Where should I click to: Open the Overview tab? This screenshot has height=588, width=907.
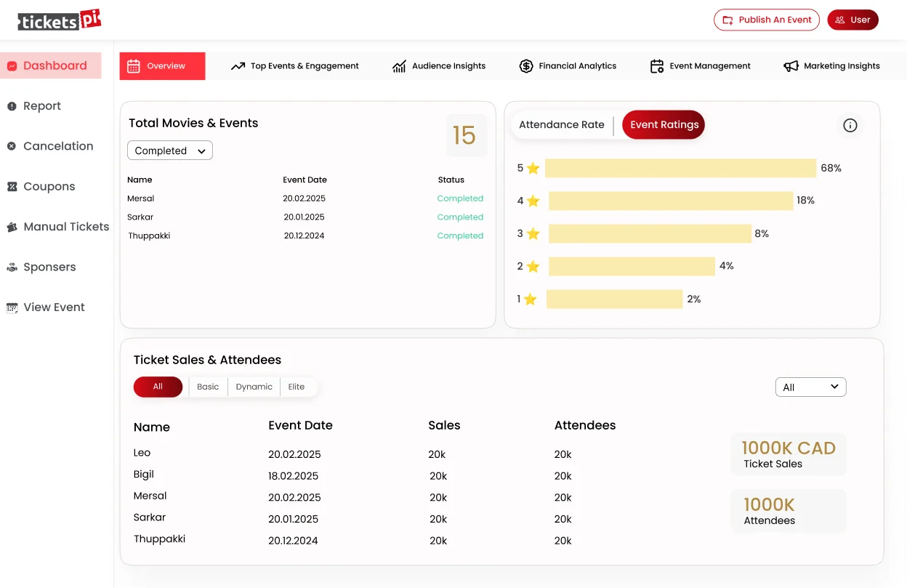163,66
